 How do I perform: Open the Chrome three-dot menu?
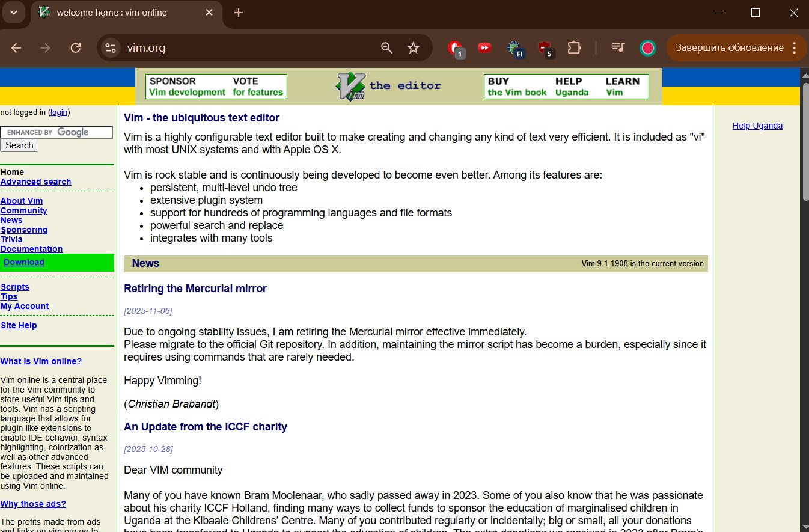[x=795, y=48]
